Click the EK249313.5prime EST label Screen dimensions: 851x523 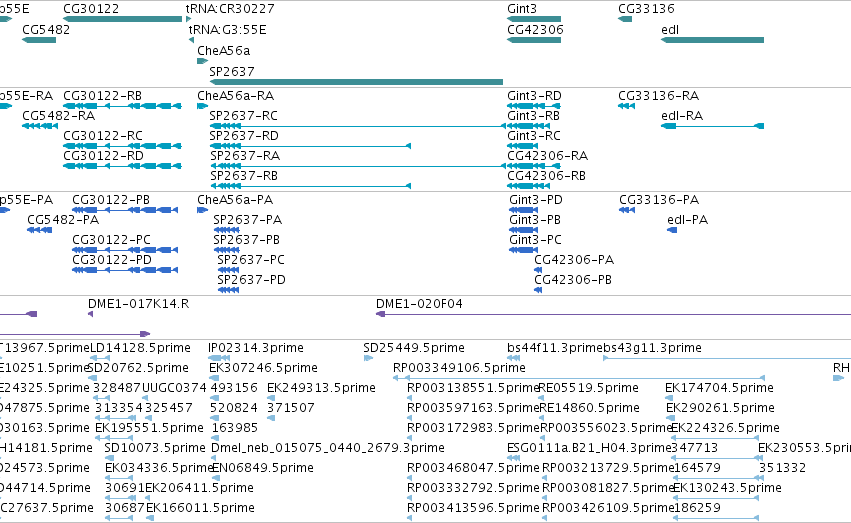tap(321, 388)
